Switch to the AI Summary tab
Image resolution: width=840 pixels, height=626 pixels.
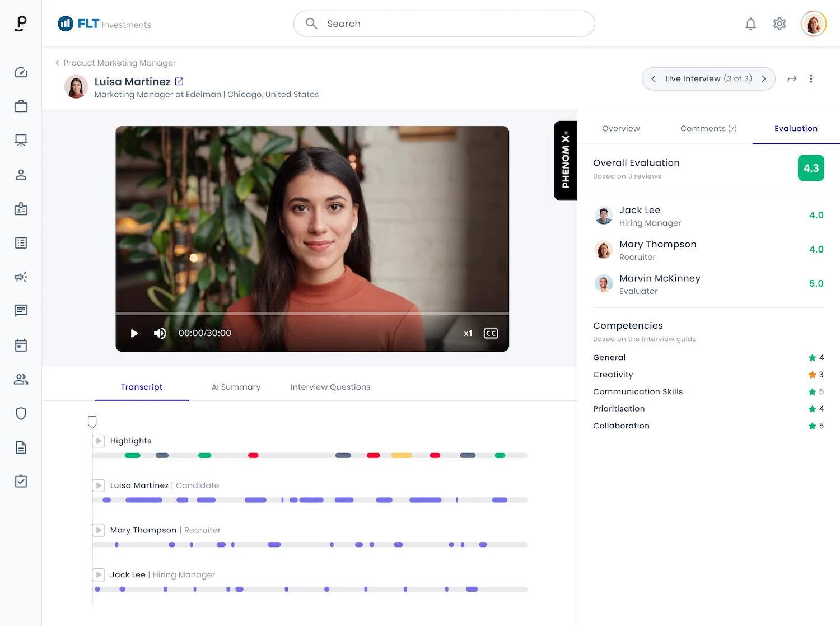click(x=236, y=387)
